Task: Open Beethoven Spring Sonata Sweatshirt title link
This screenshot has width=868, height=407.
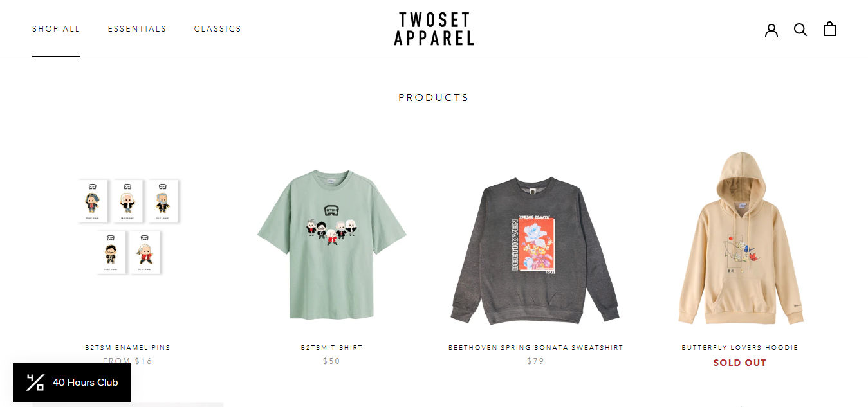Action: coord(535,348)
